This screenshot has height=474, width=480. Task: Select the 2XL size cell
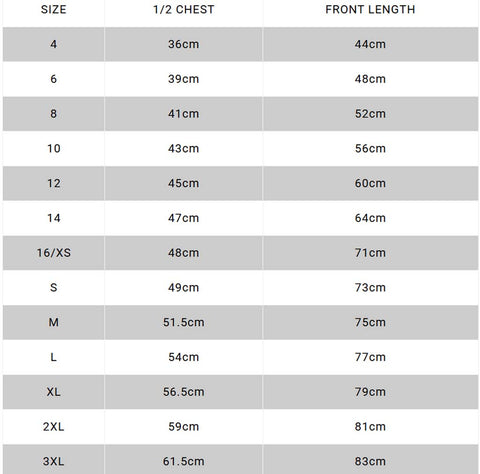[53, 427]
